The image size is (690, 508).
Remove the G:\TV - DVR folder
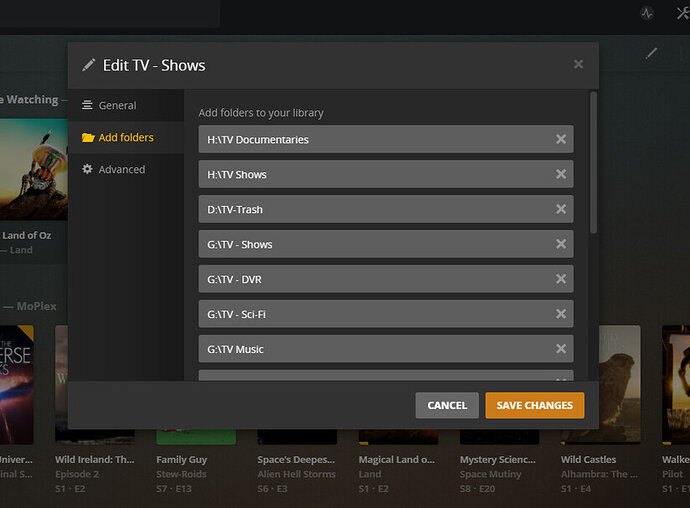pyautogui.click(x=561, y=279)
